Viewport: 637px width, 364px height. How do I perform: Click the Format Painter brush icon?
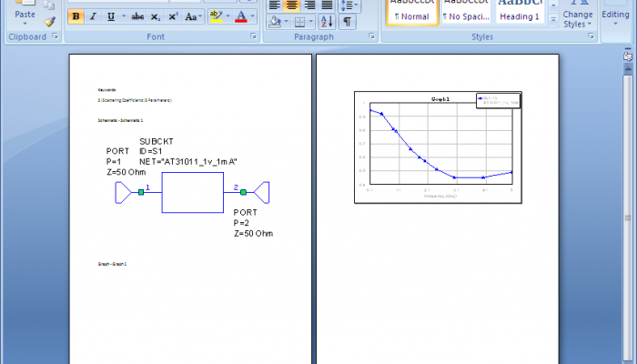pyautogui.click(x=49, y=20)
